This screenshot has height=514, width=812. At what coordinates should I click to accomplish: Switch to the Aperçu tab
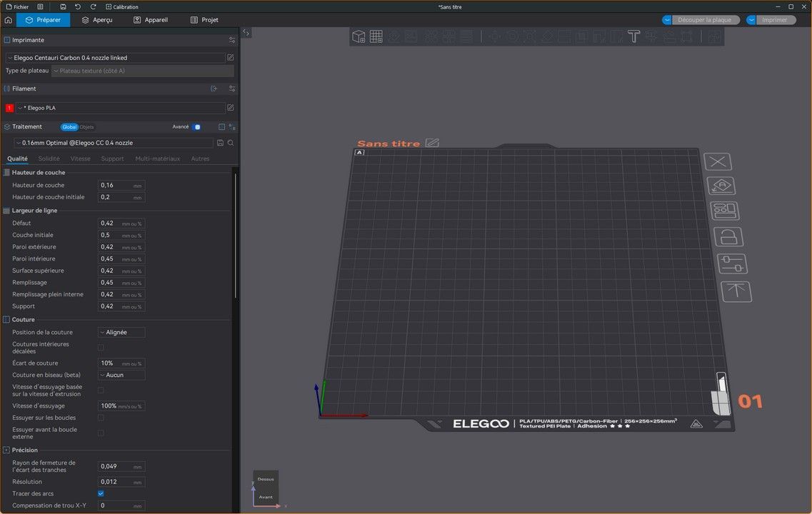(96, 20)
